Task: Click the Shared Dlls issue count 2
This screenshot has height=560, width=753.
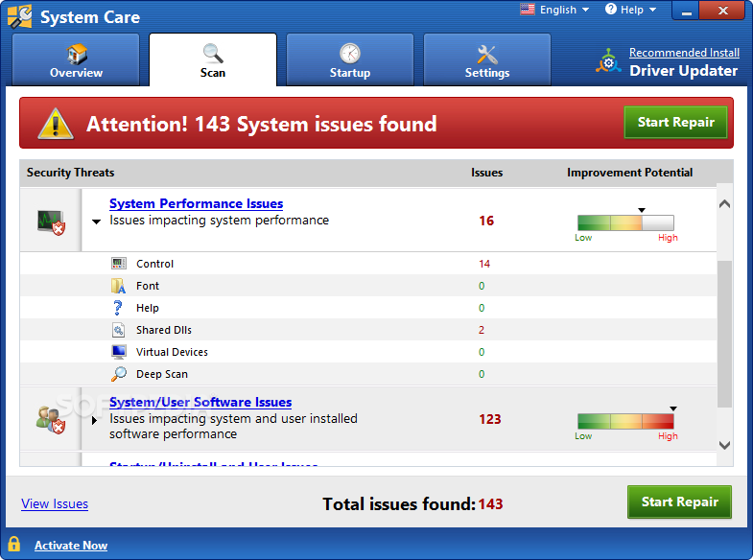Action: point(482,330)
